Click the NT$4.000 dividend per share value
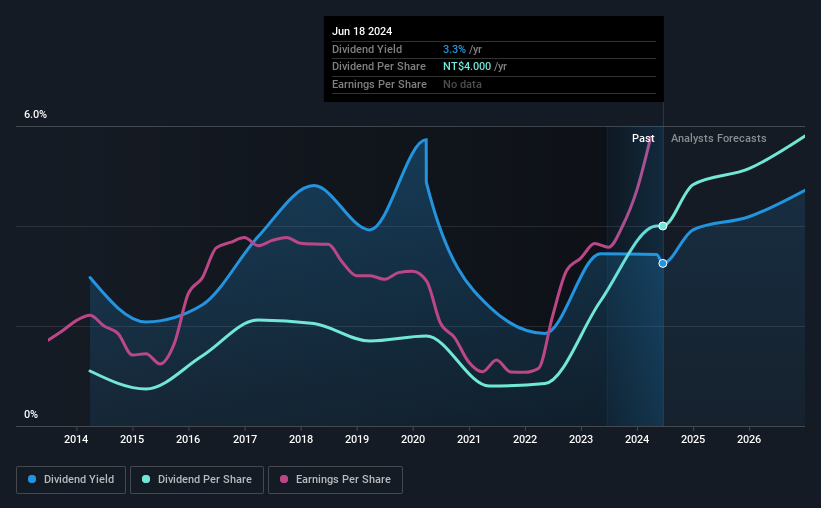The width and height of the screenshot is (821, 508). 467,67
